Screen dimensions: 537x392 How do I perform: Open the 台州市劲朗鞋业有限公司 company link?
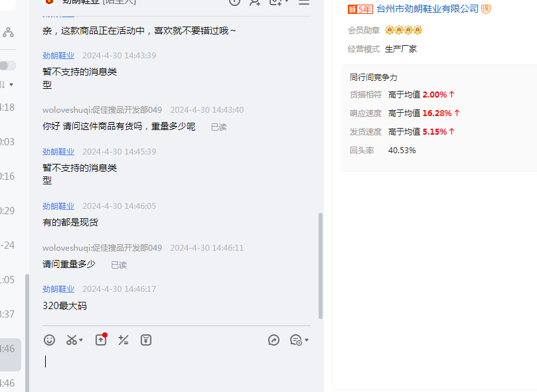tap(427, 9)
